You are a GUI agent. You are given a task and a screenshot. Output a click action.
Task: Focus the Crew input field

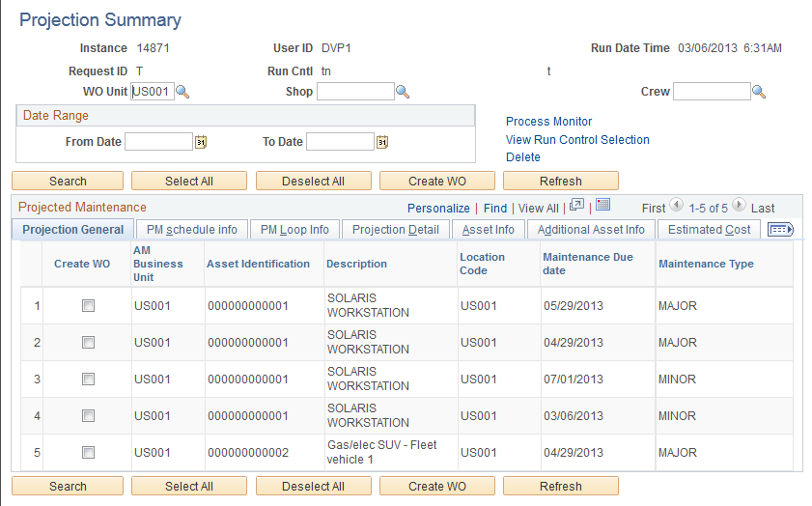(712, 92)
